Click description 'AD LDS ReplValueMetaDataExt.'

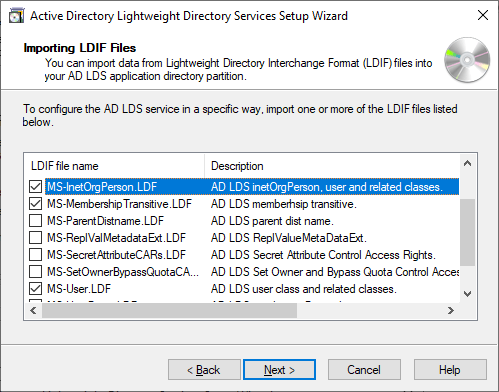tap(289, 238)
